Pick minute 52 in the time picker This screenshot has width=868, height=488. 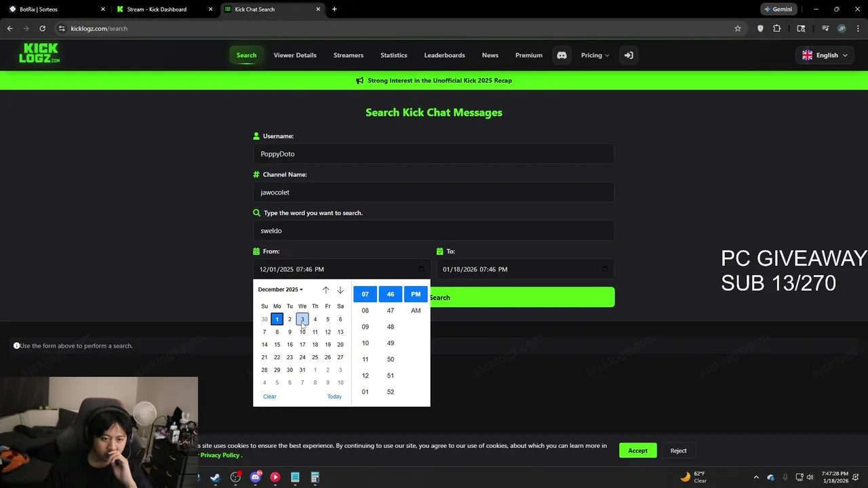point(391,392)
